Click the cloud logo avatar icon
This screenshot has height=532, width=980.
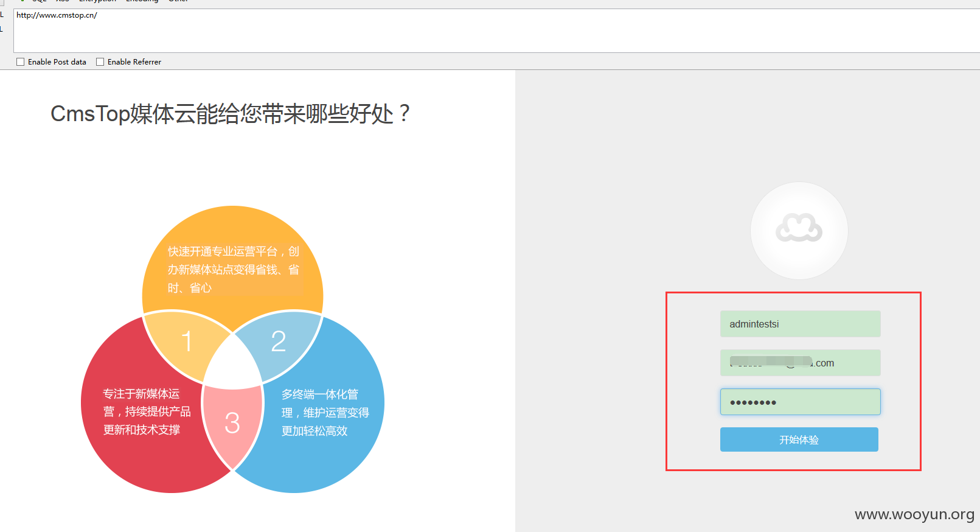click(x=799, y=230)
